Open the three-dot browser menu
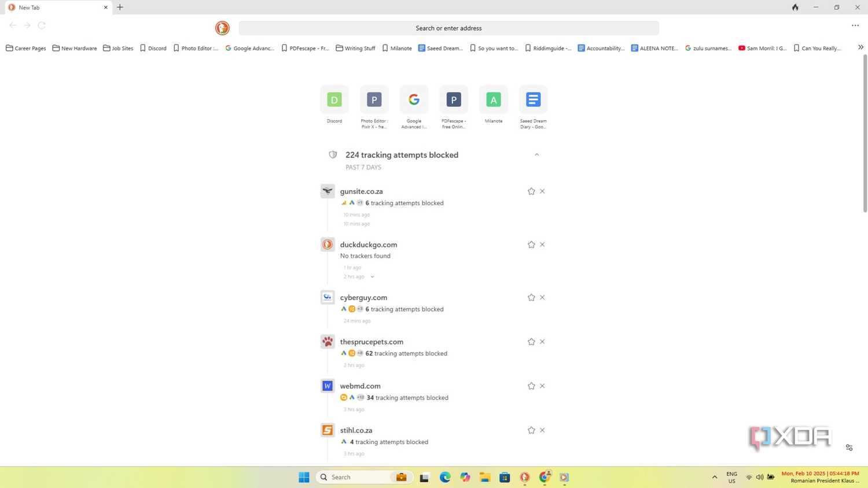The width and height of the screenshot is (868, 488). coord(855,25)
